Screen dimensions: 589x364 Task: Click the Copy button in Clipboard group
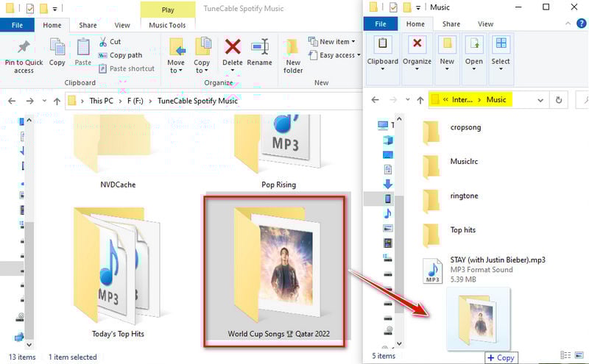tap(57, 52)
